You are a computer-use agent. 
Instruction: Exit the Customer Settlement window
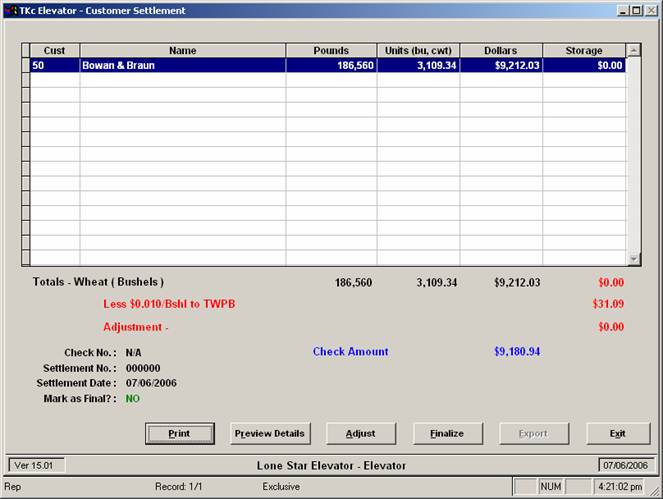point(618,433)
